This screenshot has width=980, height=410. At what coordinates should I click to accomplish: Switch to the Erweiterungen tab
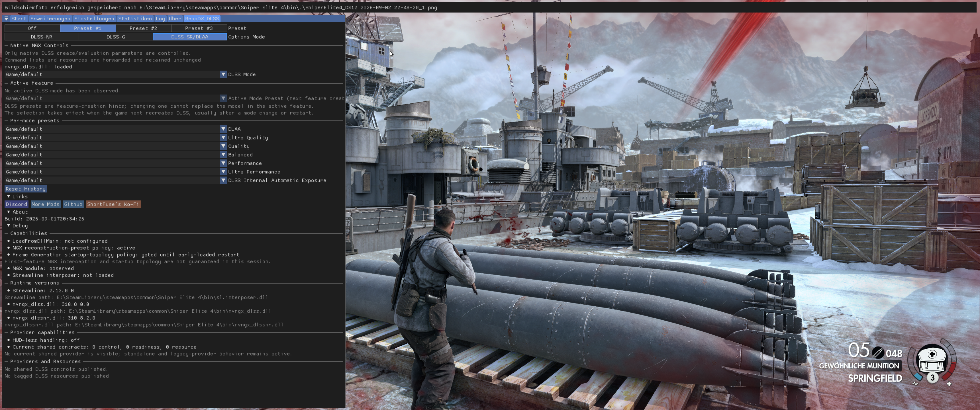tap(50, 18)
